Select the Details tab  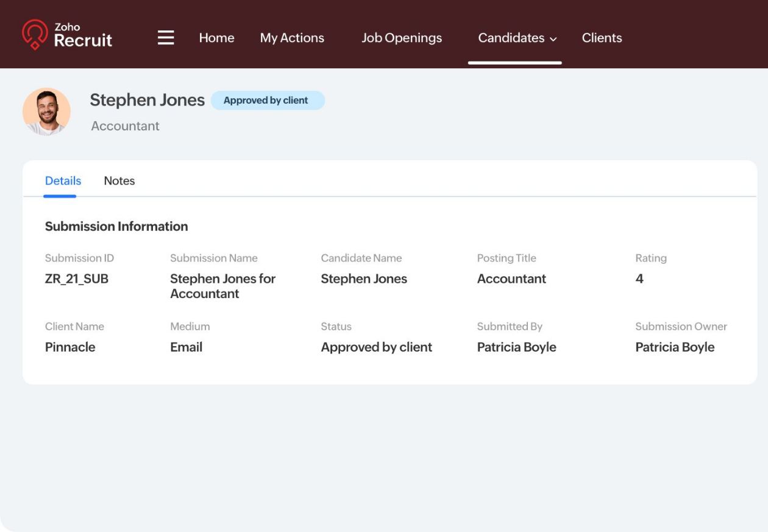point(63,181)
